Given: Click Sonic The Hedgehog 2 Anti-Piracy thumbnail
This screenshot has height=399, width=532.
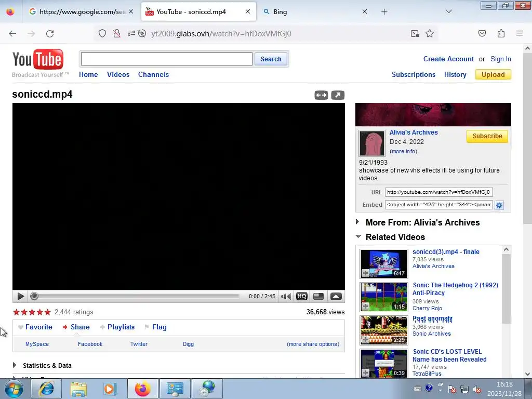Looking at the screenshot, I should point(384,297).
